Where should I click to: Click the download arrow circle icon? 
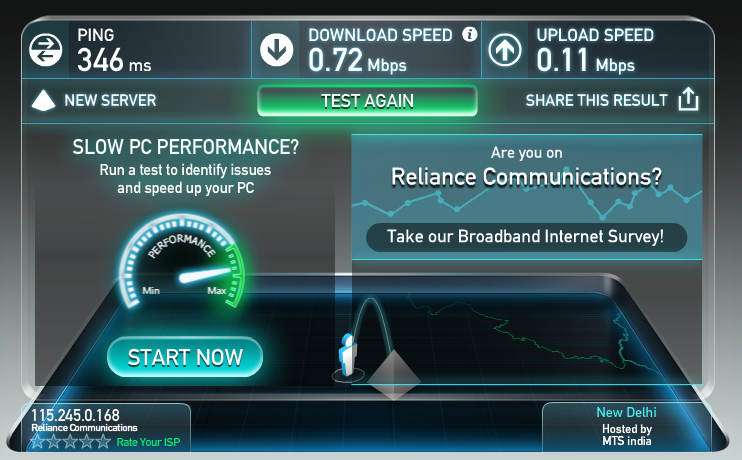click(277, 50)
